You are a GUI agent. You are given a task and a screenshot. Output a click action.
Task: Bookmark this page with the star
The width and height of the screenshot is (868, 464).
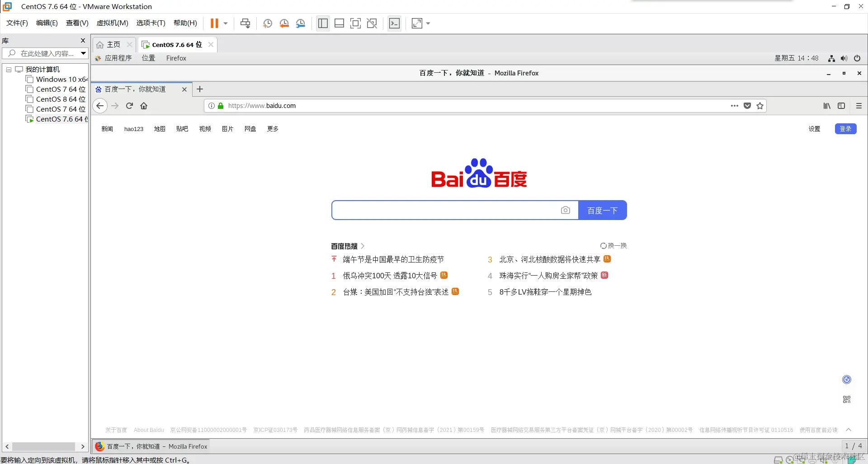tap(760, 106)
